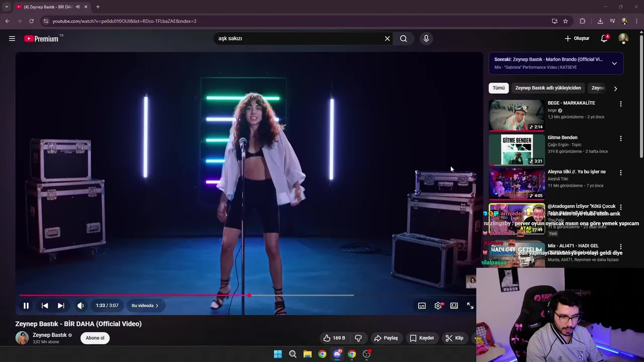Viewport: 644px width, 362px height.
Task: Click the browser address bar URL
Action: click(124, 21)
